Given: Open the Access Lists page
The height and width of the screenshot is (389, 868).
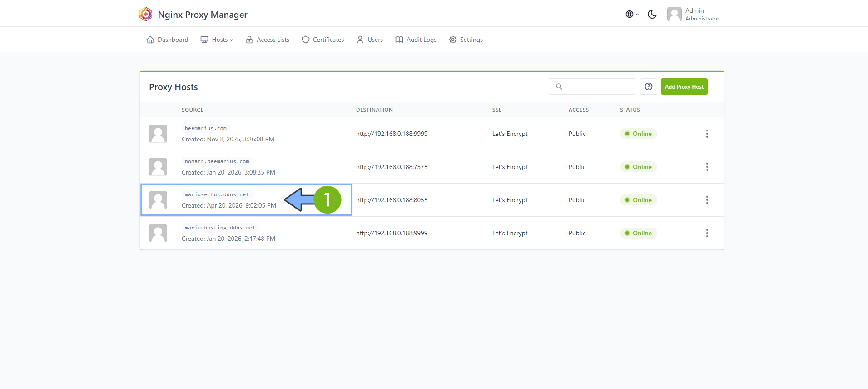Looking at the screenshot, I should 268,40.
